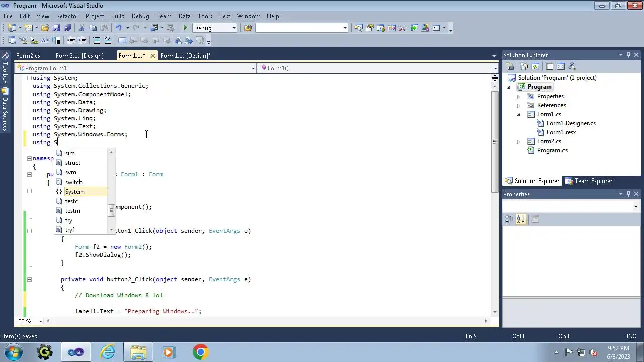Toggle a bookmark using the text editor toolbar icon
This screenshot has width=644, height=362.
pyautogui.click(x=122, y=40)
